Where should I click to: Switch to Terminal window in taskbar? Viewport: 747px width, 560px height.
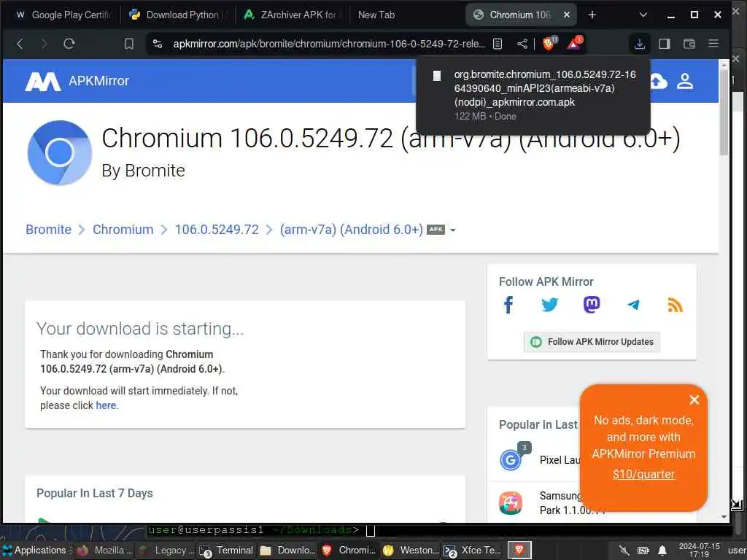[227, 550]
